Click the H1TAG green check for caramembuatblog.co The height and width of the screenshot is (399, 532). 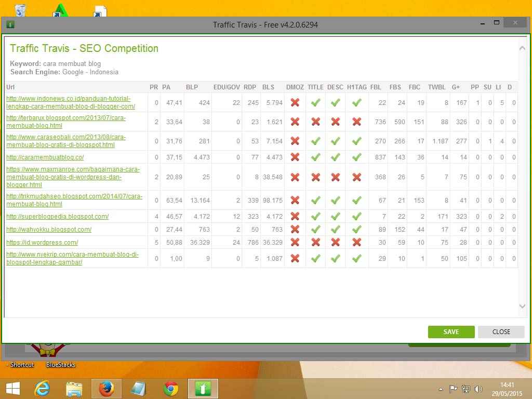click(x=356, y=157)
